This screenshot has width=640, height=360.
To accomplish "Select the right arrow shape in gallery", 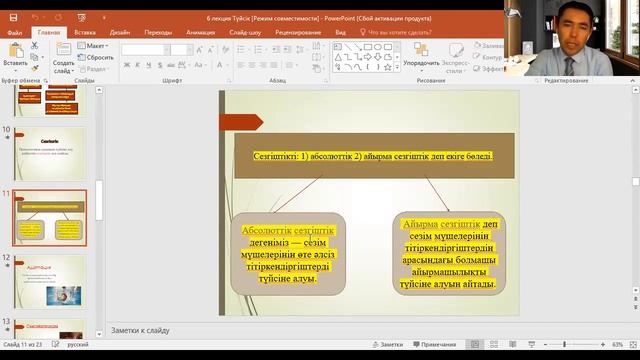I will (x=368, y=57).
